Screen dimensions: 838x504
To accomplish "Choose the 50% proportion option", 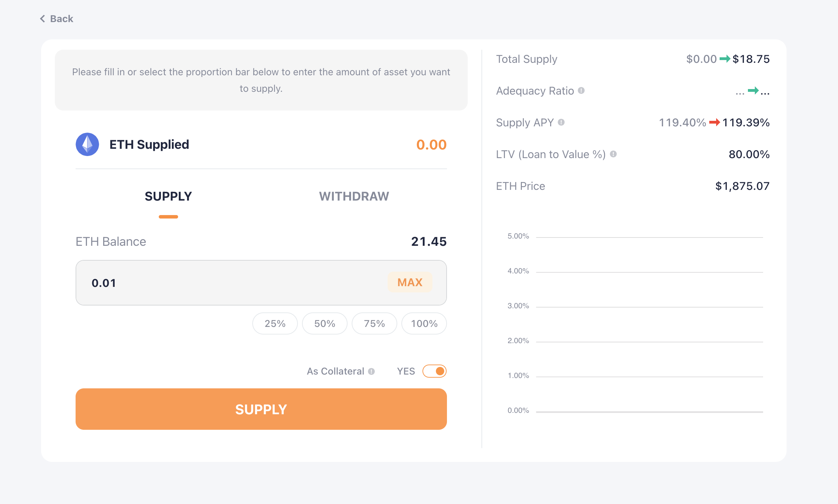I will coord(324,323).
